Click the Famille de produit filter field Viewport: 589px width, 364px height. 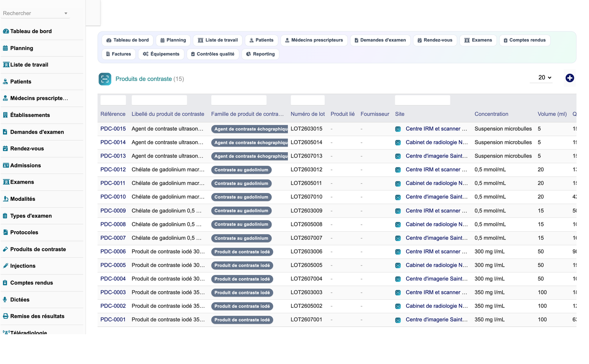pos(239,100)
